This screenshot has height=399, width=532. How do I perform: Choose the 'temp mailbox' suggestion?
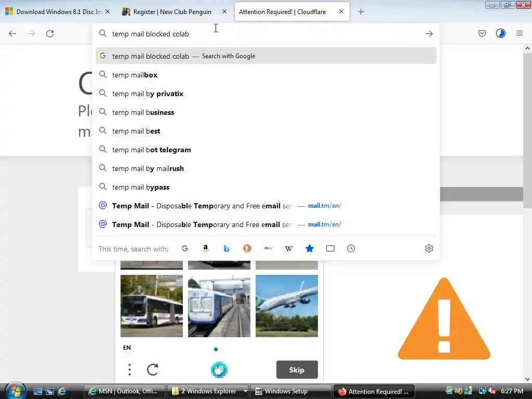click(x=266, y=75)
